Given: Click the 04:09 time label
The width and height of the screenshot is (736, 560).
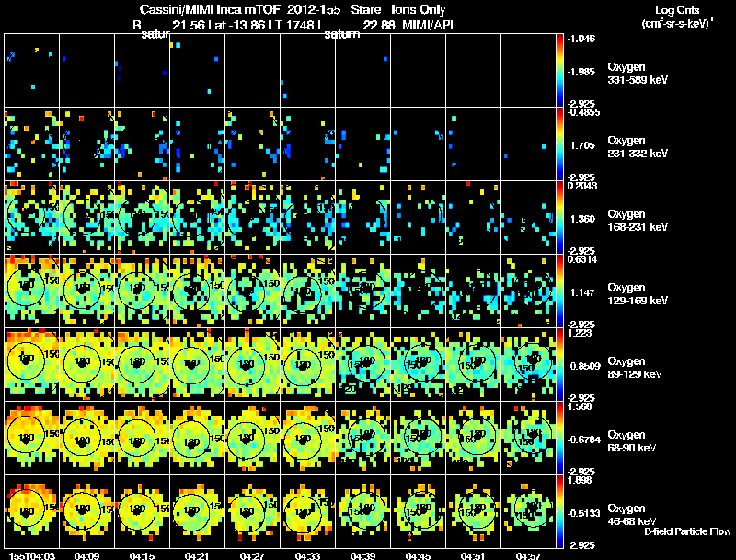Looking at the screenshot, I should pyautogui.click(x=86, y=556).
